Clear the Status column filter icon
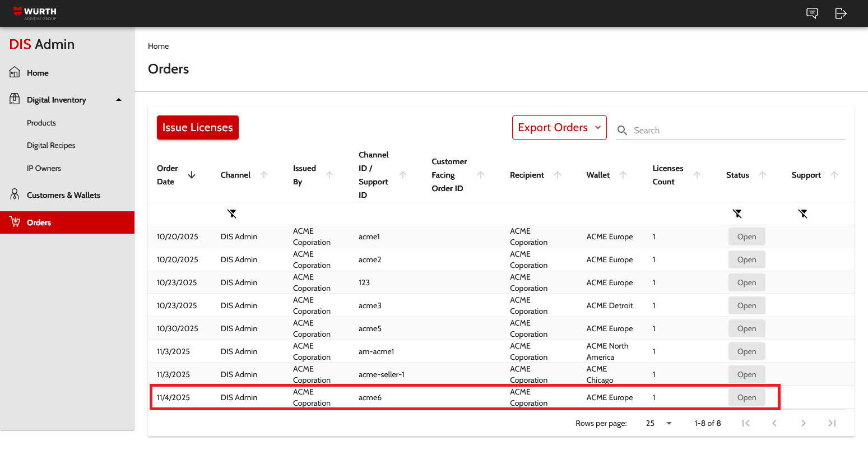This screenshot has width=868, height=450. coord(737,214)
